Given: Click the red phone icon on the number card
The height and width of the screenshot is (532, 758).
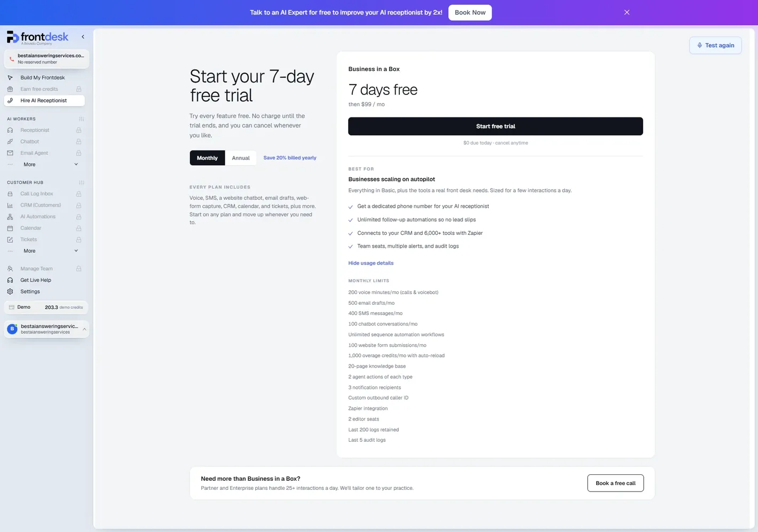Looking at the screenshot, I should point(12,59).
